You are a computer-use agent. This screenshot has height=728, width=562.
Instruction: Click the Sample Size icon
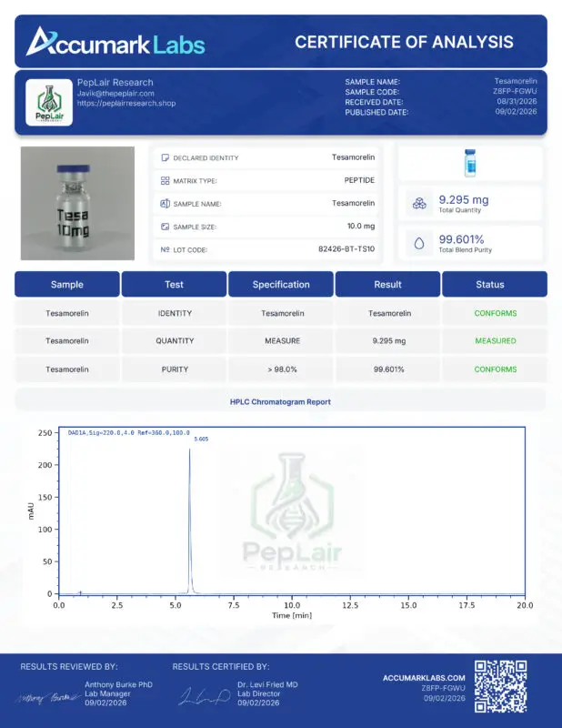(x=165, y=227)
